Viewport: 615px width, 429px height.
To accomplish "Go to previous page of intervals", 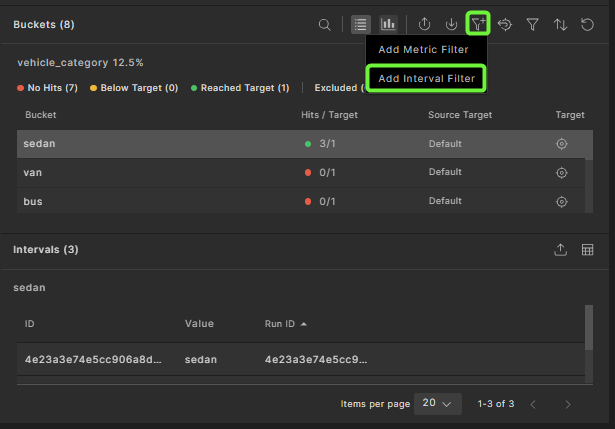I will 533,404.
